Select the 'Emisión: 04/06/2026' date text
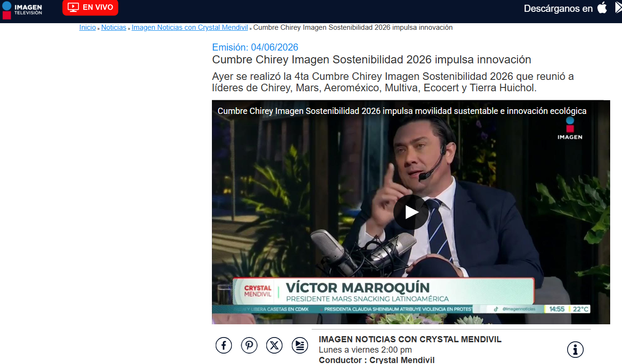Screen dimensions: 622x364 (x=255, y=47)
